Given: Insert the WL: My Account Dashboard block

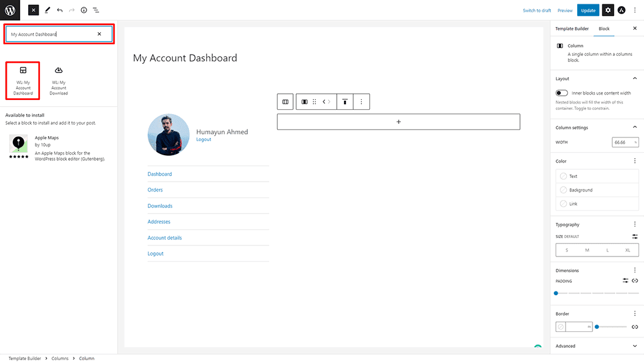Looking at the screenshot, I should click(x=23, y=80).
